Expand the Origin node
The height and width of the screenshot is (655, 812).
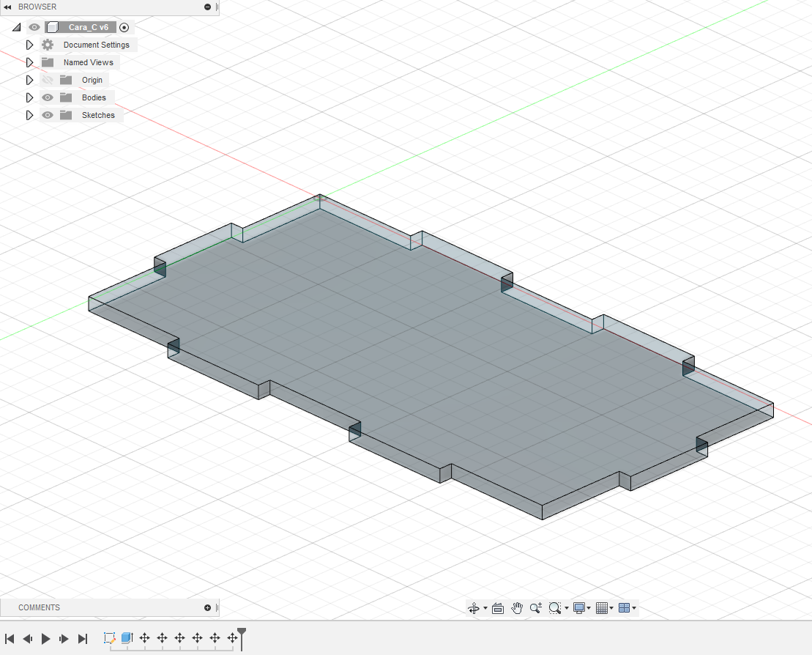pyautogui.click(x=29, y=80)
